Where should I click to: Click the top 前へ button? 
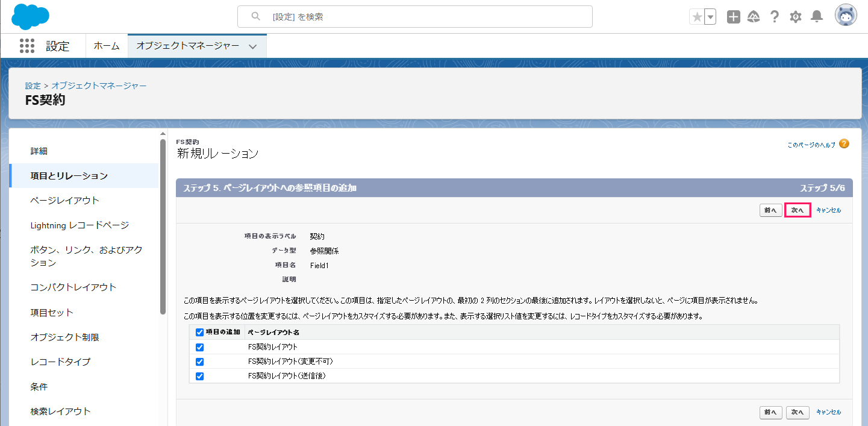click(770, 210)
